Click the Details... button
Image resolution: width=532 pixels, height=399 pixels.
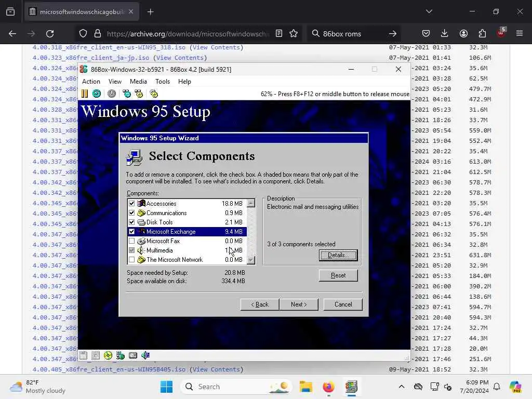(338, 255)
